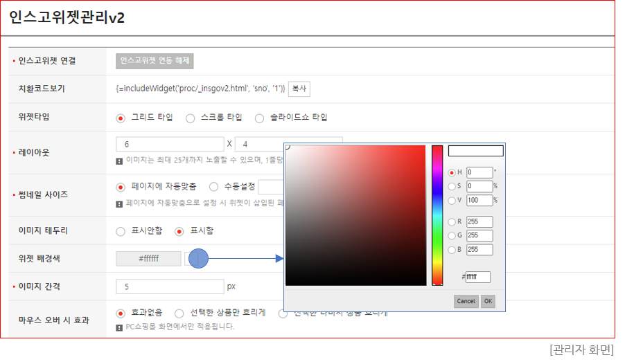625x364 pixels.
Task: Choose 선택한 상품만 흐리게 hover effect
Action: coord(179,313)
